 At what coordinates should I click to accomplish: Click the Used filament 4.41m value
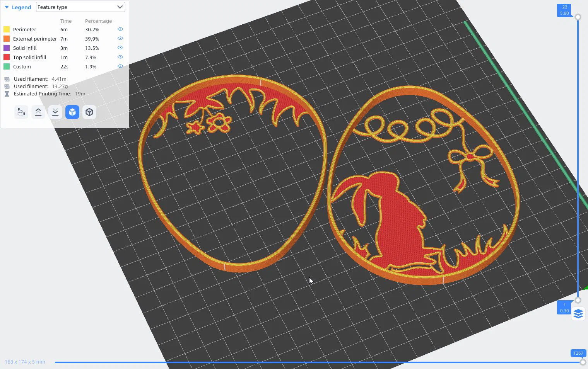click(59, 79)
